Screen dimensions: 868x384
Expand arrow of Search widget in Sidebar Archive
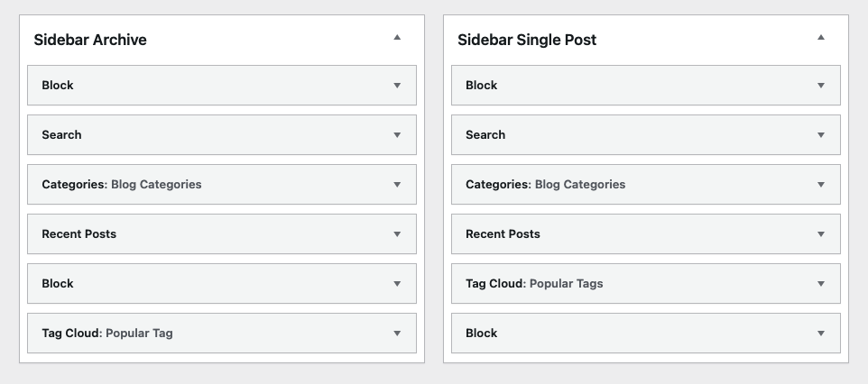coord(397,135)
